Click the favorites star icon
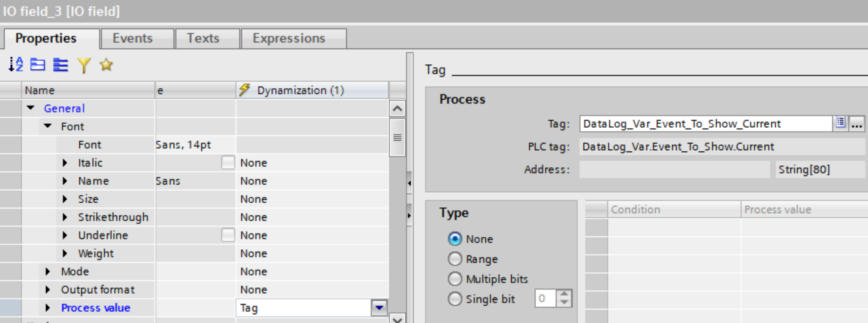Screen dimensions: 868x323 tap(107, 64)
